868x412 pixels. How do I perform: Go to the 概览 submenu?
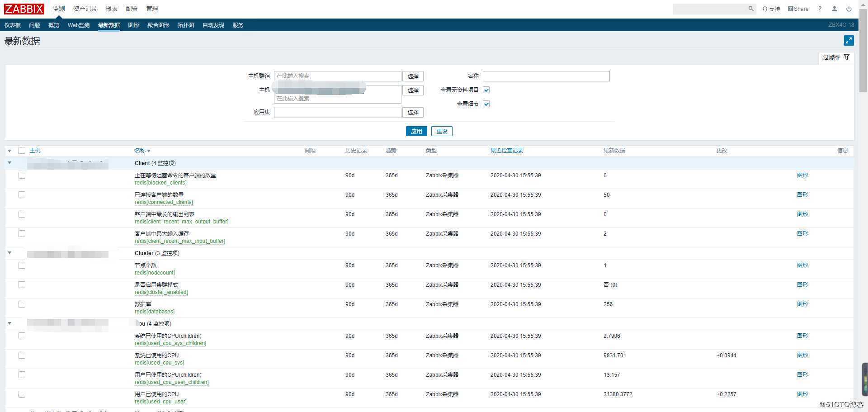pos(54,25)
